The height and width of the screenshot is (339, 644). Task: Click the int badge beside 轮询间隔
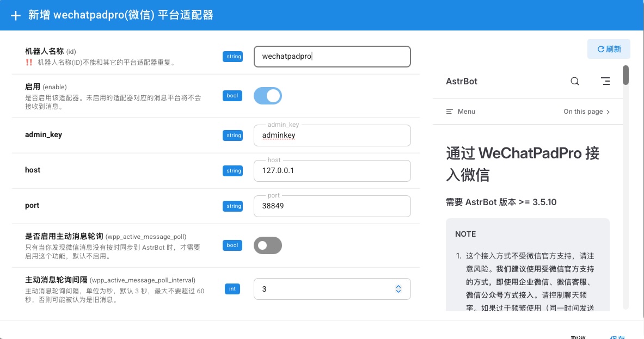(x=232, y=289)
